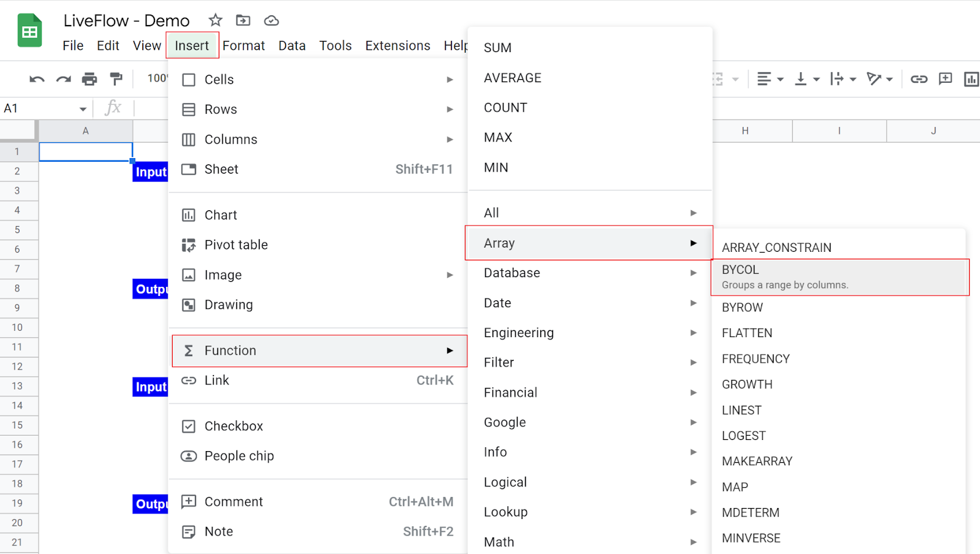Insert a Link from menu

click(x=318, y=381)
